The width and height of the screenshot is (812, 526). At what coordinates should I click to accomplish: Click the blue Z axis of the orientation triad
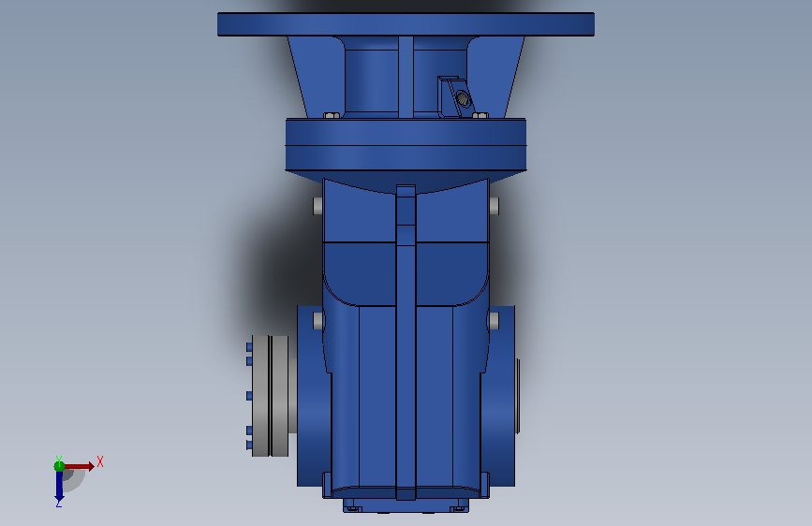point(59,487)
